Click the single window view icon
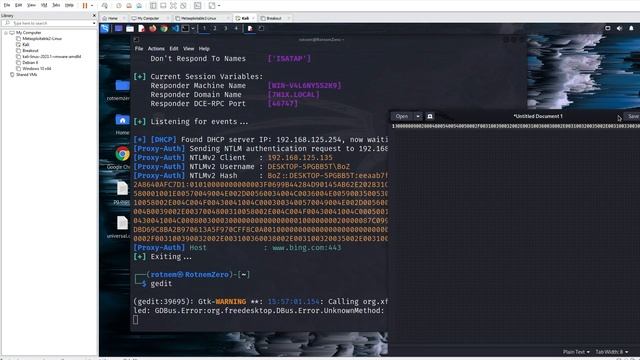The height and width of the screenshot is (360, 640). (163, 6)
